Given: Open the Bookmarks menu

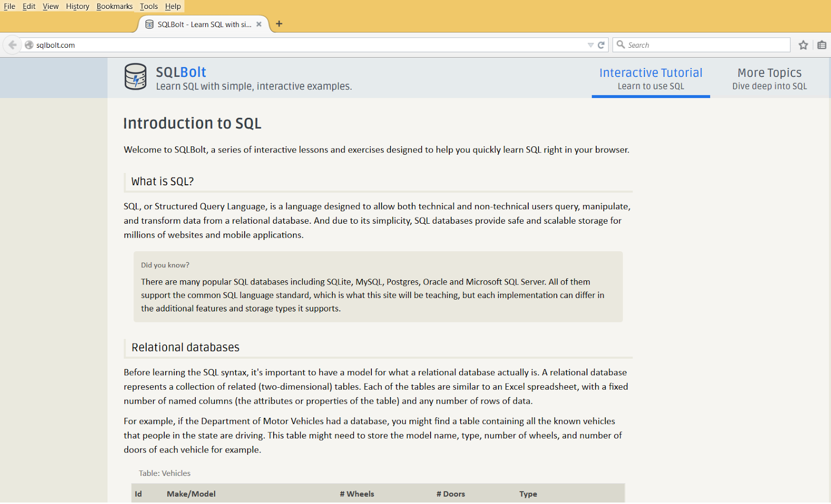Looking at the screenshot, I should pyautogui.click(x=114, y=6).
